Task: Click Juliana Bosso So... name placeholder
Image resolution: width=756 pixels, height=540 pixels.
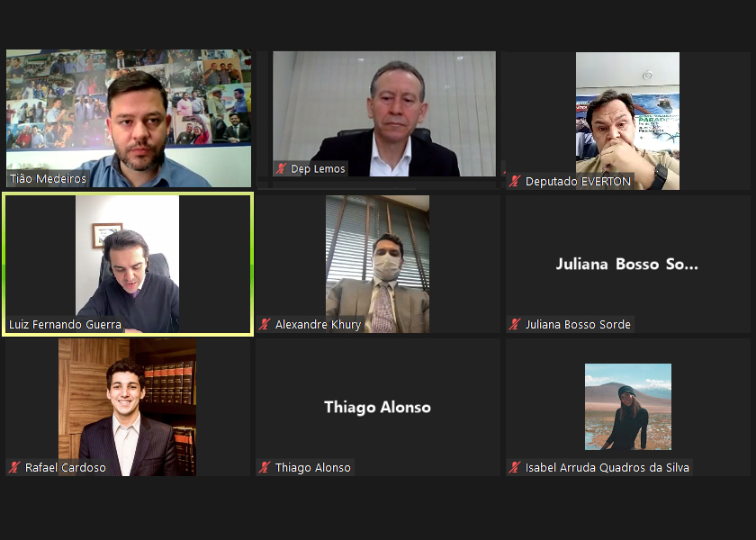Action: click(x=626, y=264)
